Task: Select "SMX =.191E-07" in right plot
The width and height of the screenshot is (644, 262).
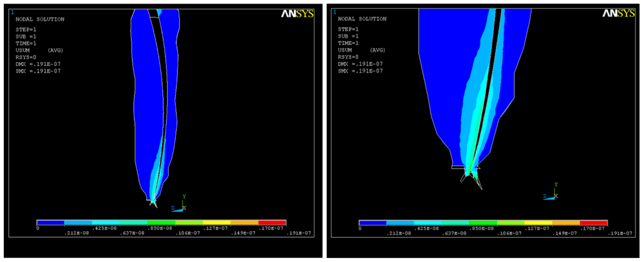Action: pyautogui.click(x=360, y=71)
